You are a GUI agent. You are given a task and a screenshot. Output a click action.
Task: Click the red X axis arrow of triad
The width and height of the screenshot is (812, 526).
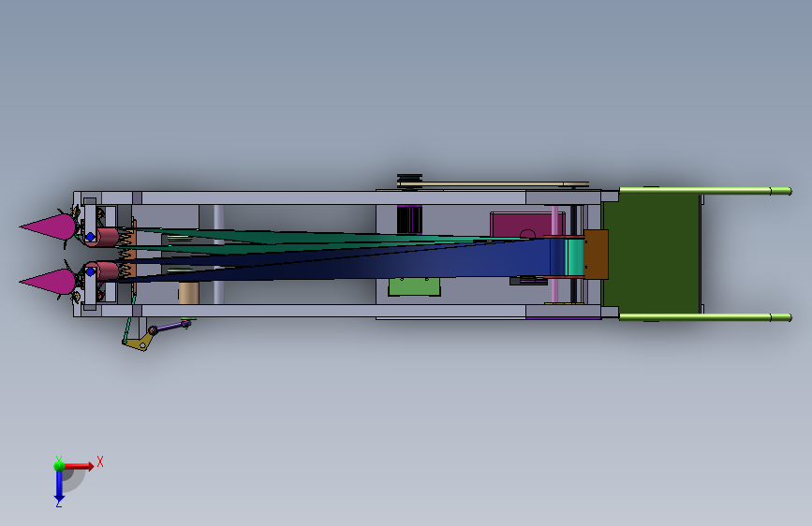[80, 466]
